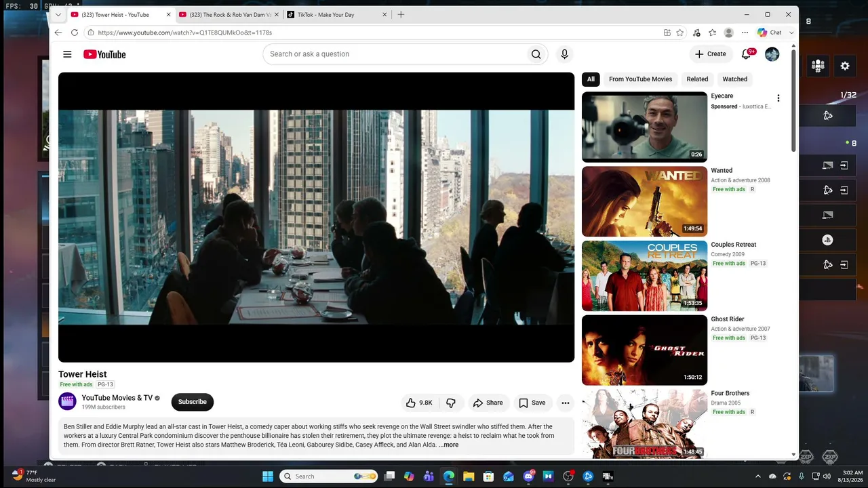Expand the tab actions dropdown arrow
Image resolution: width=868 pixels, height=488 pixels.
58,14
